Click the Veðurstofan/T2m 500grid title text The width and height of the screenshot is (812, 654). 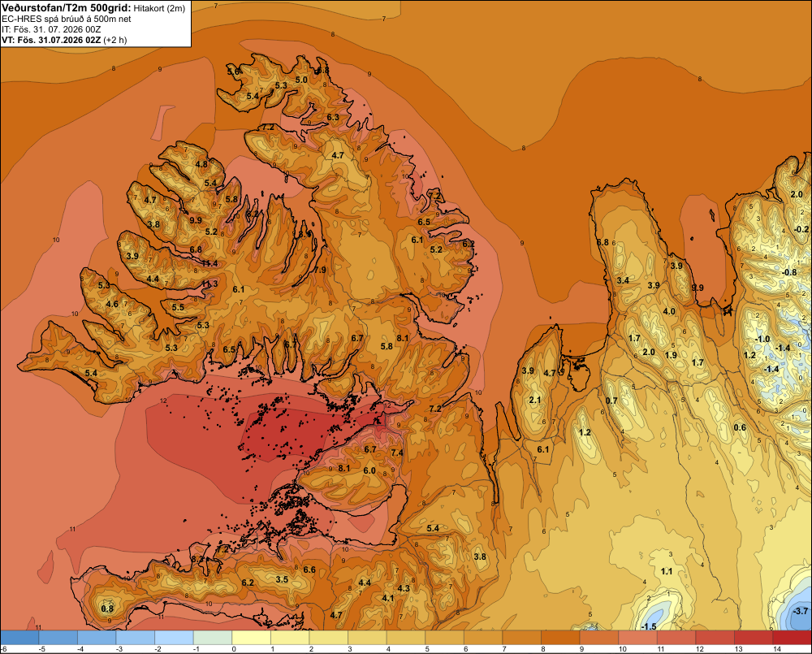pos(67,8)
